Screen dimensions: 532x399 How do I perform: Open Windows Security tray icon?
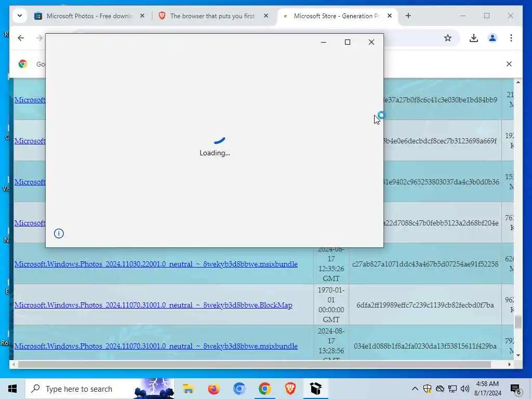pos(427,389)
